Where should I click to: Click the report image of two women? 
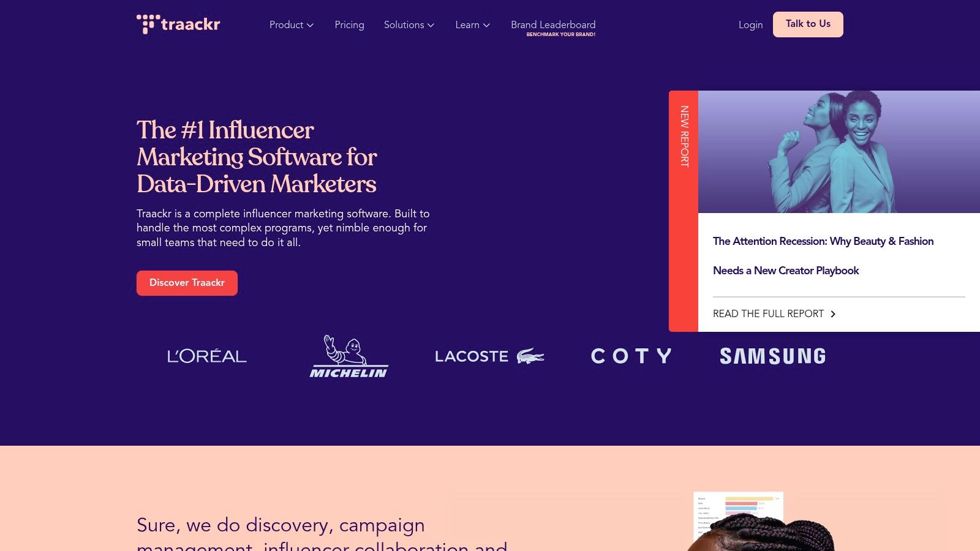[x=839, y=152]
